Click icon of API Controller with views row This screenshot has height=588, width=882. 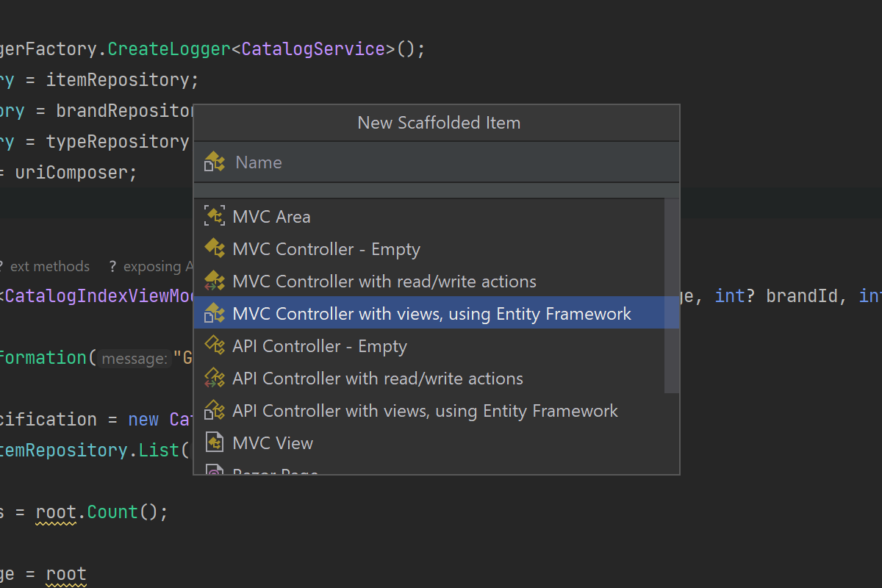[x=215, y=410]
